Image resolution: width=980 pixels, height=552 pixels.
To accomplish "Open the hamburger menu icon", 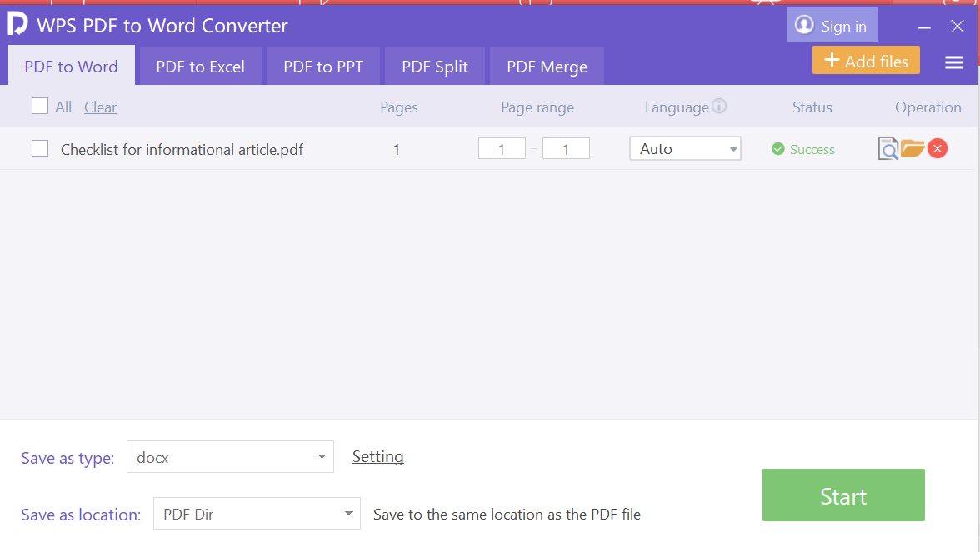I will pos(953,62).
